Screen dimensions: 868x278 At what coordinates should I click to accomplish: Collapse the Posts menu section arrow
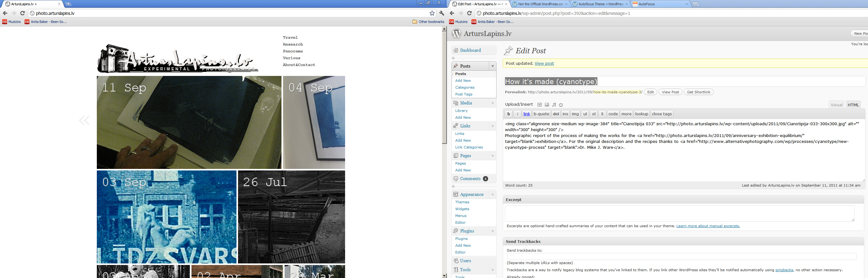coord(492,66)
